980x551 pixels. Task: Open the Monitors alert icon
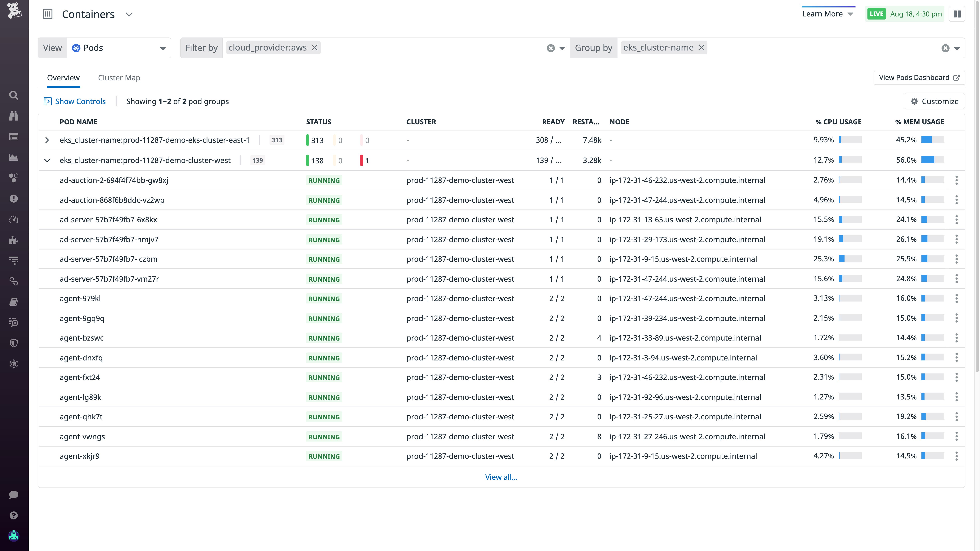point(14,198)
